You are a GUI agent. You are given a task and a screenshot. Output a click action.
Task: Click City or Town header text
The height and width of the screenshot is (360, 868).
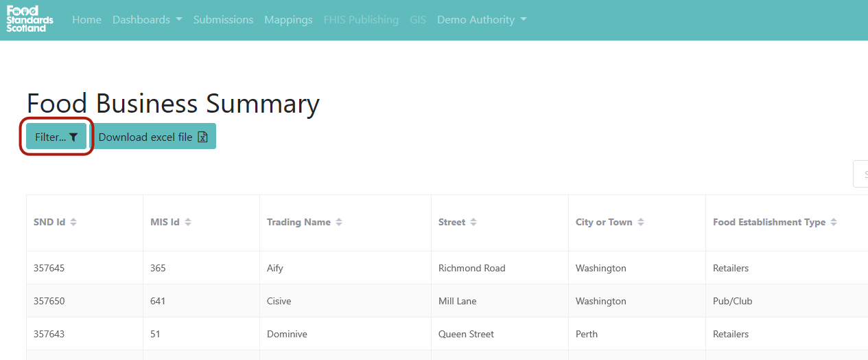coord(604,223)
